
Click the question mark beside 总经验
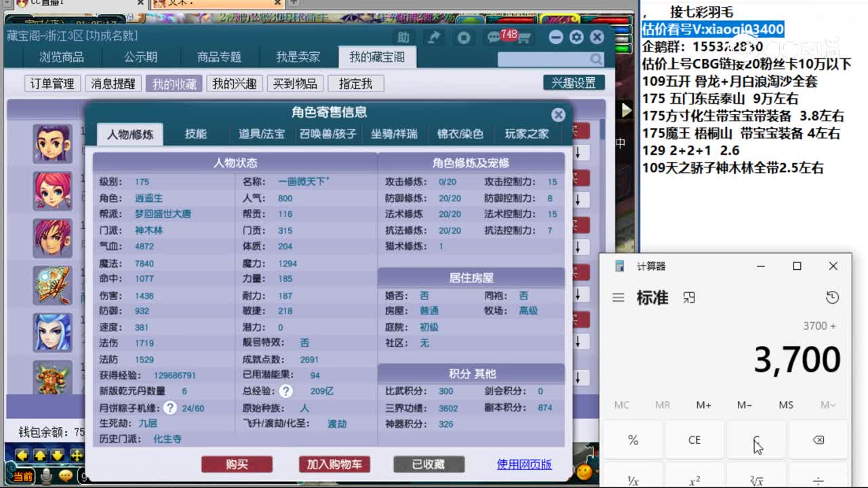click(x=284, y=390)
